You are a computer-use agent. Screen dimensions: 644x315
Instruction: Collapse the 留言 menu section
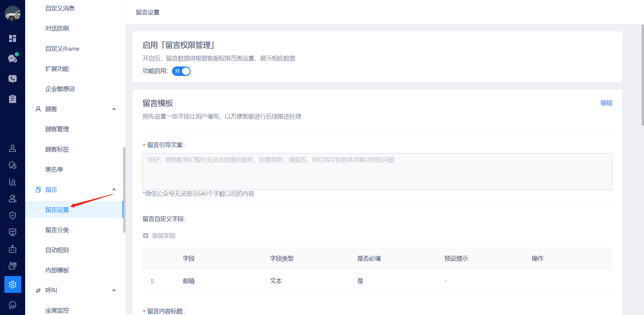[x=114, y=190]
